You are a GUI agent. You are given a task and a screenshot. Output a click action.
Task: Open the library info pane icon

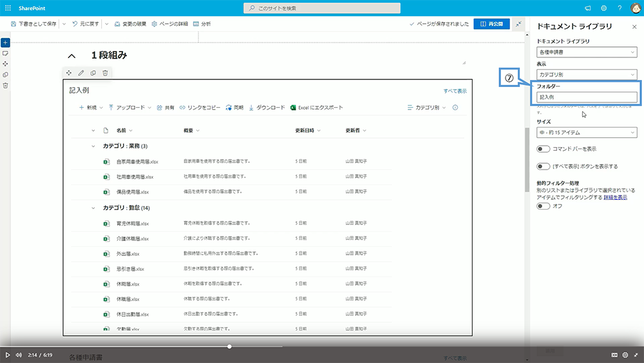[x=455, y=107]
